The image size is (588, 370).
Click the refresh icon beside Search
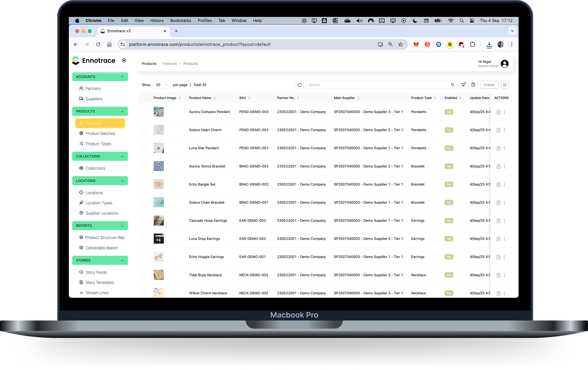(300, 85)
